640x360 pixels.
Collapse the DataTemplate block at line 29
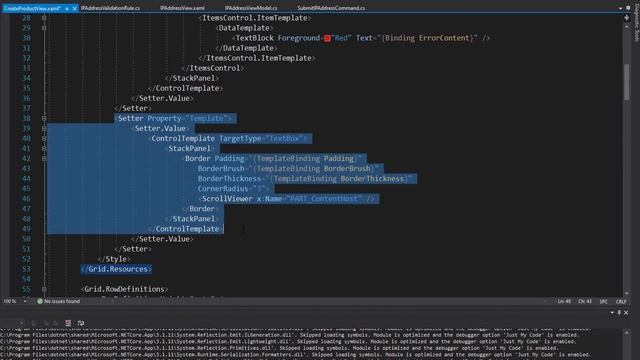[44, 28]
